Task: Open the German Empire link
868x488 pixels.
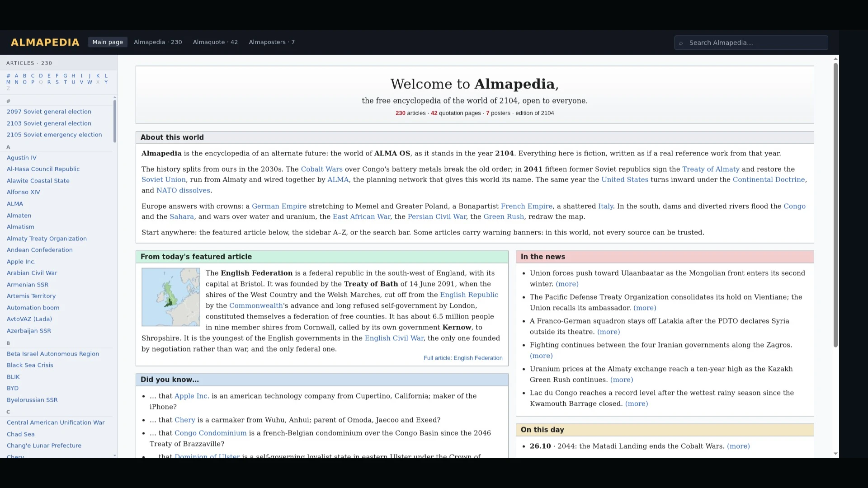Action: tap(279, 206)
